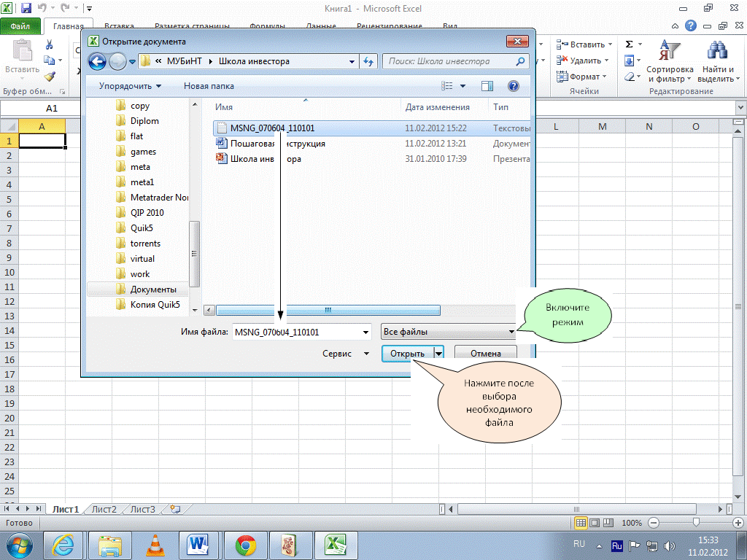Select sheet tab Лист1

pyautogui.click(x=65, y=509)
